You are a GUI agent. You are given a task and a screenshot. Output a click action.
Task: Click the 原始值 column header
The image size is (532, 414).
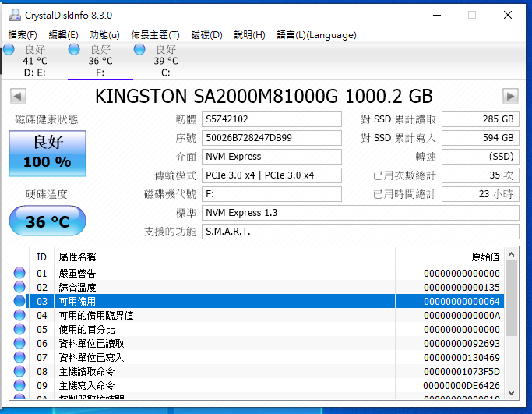point(450,257)
